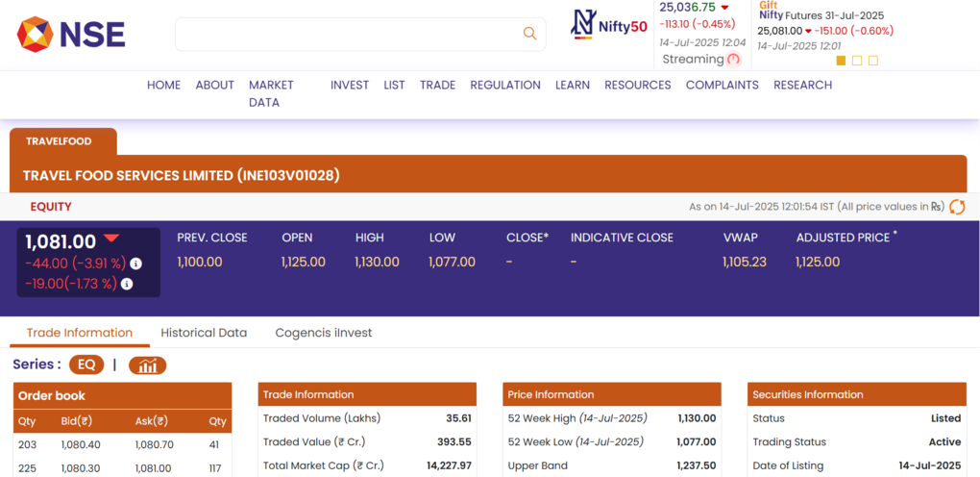
Task: Open the RESOURCES menu
Action: coord(638,86)
